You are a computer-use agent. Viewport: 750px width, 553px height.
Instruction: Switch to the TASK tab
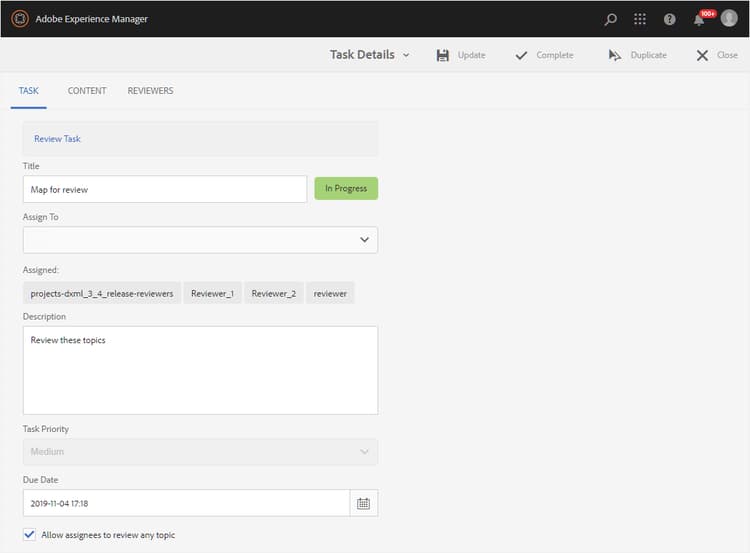click(x=29, y=91)
